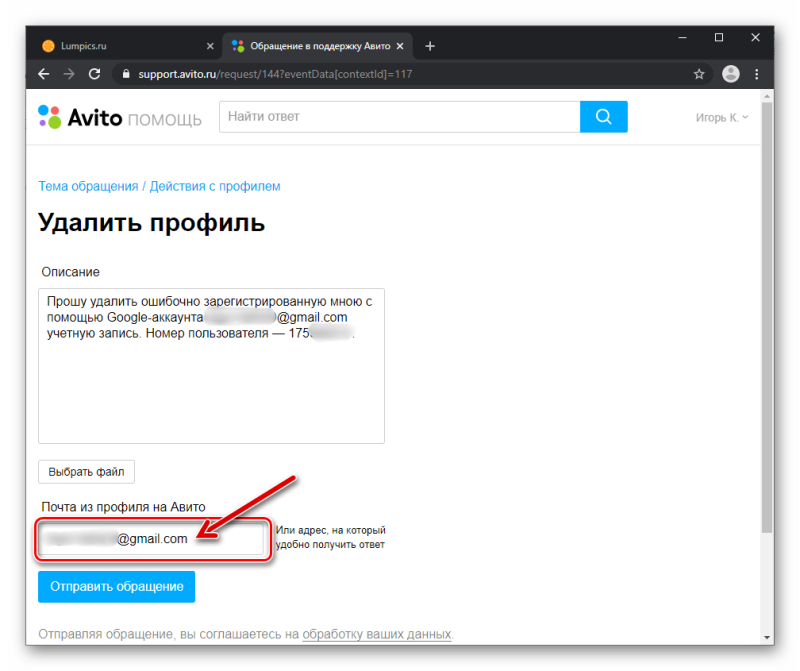The height and width of the screenshot is (671, 800).
Task: Close the Chrome browser window
Action: pos(756,37)
